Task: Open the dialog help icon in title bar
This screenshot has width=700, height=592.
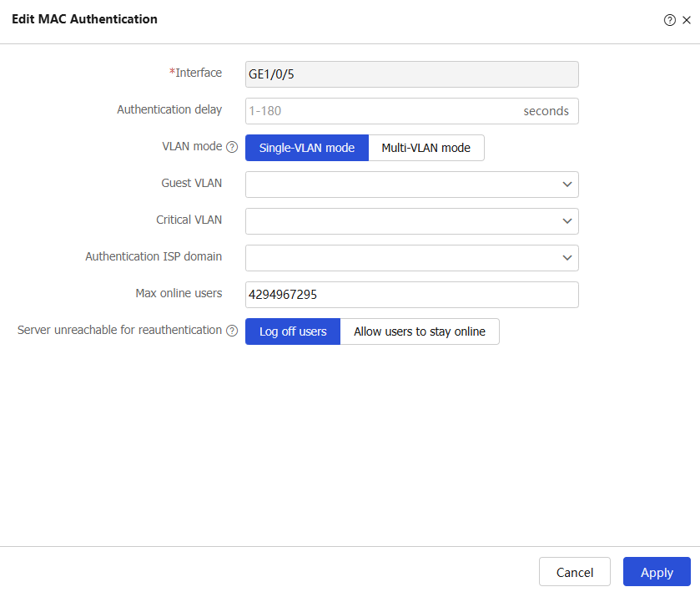Action: (x=669, y=20)
